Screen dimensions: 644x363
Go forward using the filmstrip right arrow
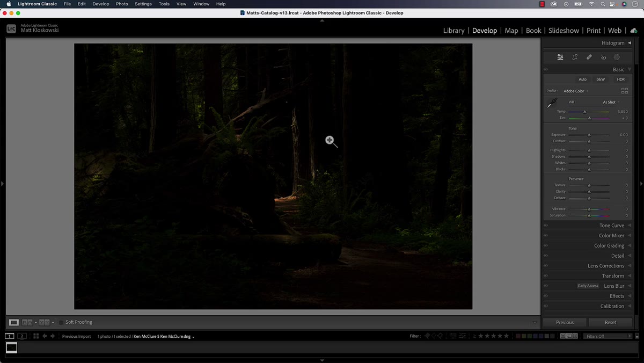click(x=53, y=336)
